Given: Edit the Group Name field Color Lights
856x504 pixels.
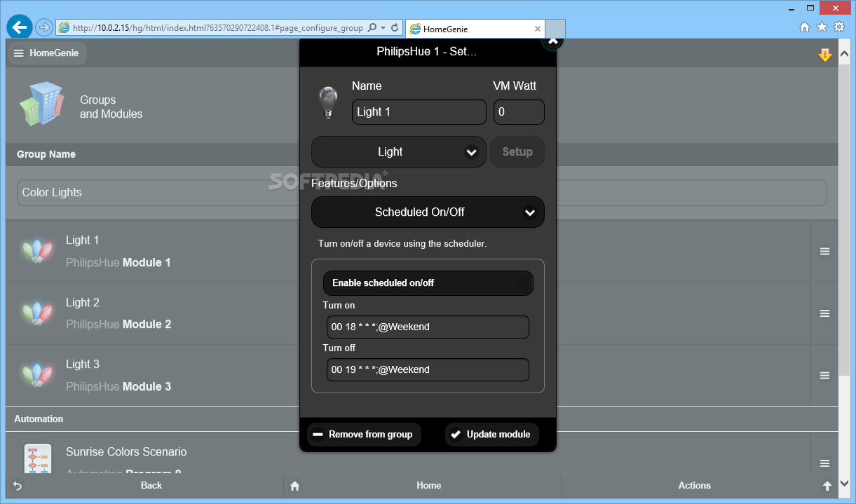Looking at the screenshot, I should click(x=422, y=193).
